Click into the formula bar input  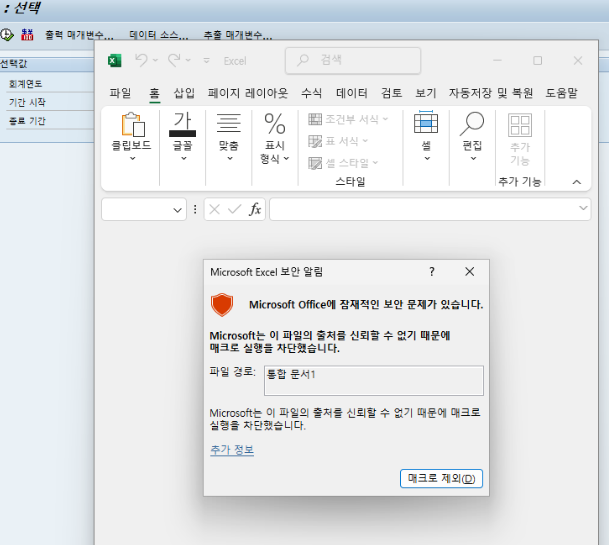point(423,209)
